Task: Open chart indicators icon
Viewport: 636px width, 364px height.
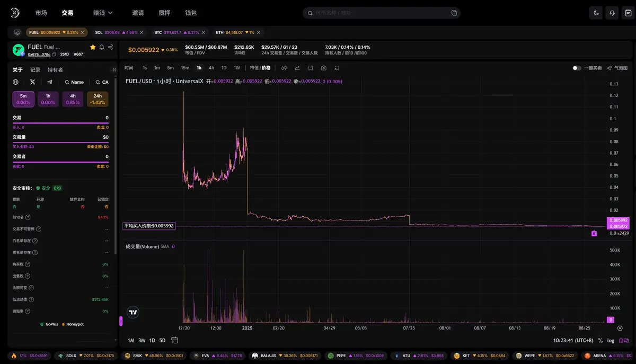Action: tap(297, 68)
